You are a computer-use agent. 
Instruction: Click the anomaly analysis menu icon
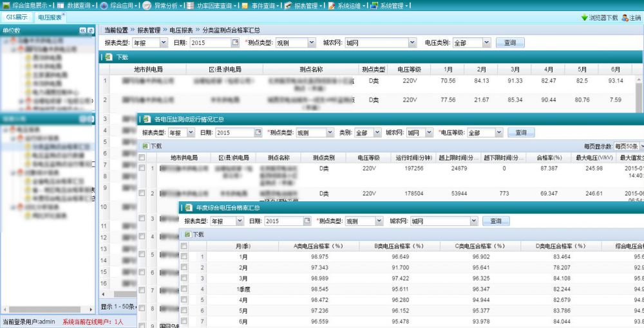click(x=147, y=5)
